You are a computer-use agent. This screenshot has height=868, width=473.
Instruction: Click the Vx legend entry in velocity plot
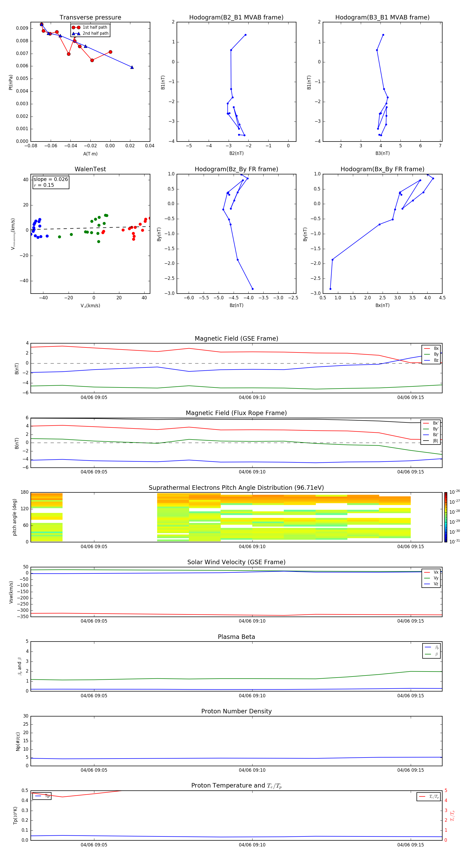(x=431, y=572)
